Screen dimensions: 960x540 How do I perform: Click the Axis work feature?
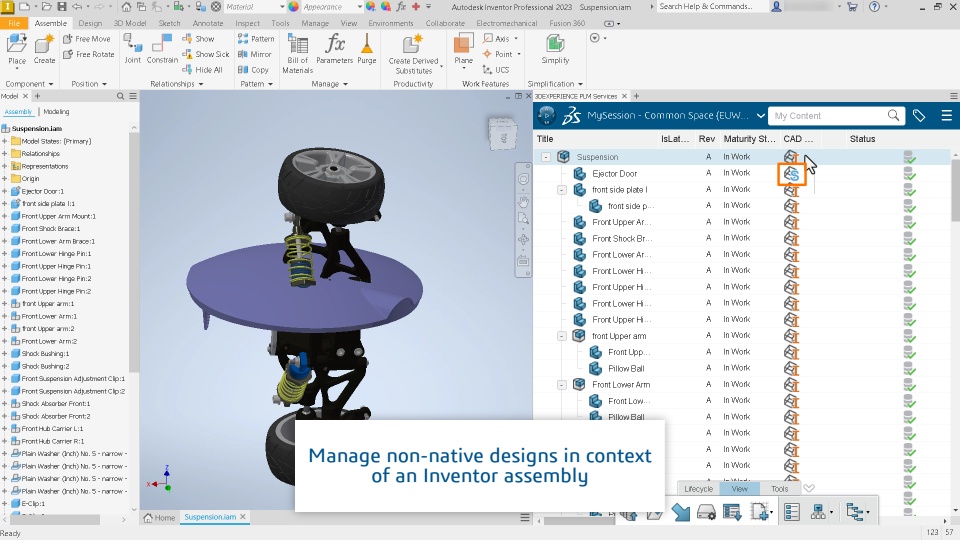coord(500,39)
